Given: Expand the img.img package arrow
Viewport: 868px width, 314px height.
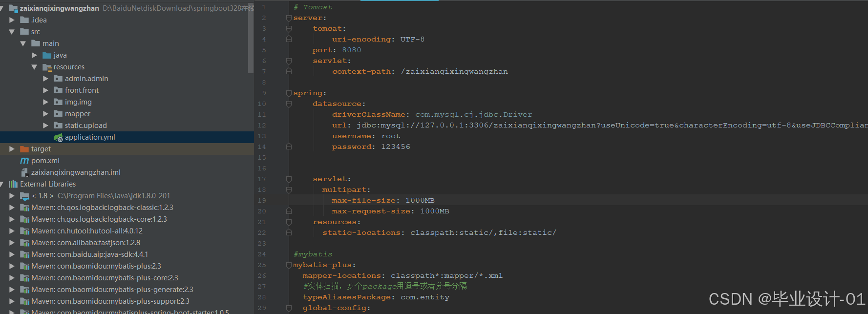Looking at the screenshot, I should pyautogui.click(x=45, y=102).
